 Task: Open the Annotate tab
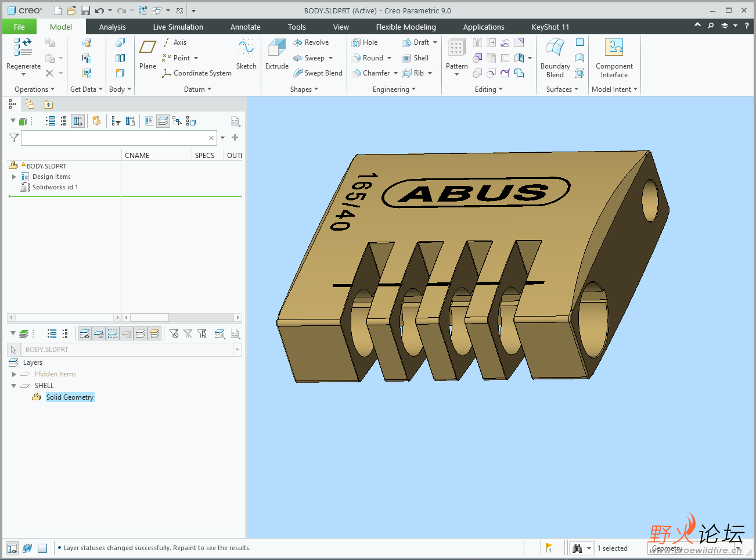(x=245, y=27)
